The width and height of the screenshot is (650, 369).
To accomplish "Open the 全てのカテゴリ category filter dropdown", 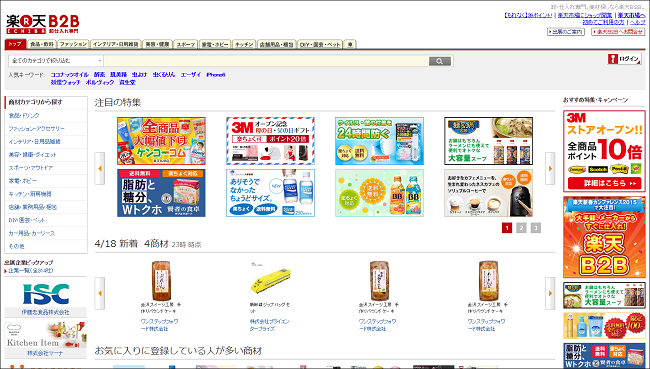I will click(56, 61).
